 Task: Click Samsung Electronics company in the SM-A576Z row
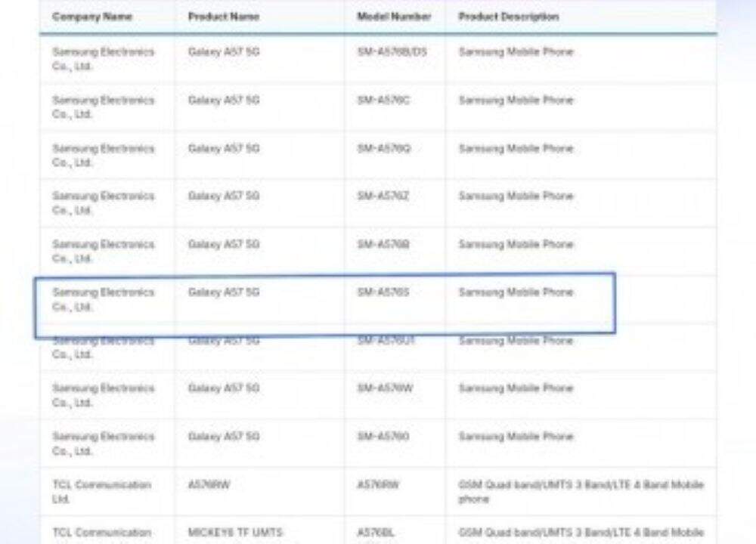coord(103,202)
